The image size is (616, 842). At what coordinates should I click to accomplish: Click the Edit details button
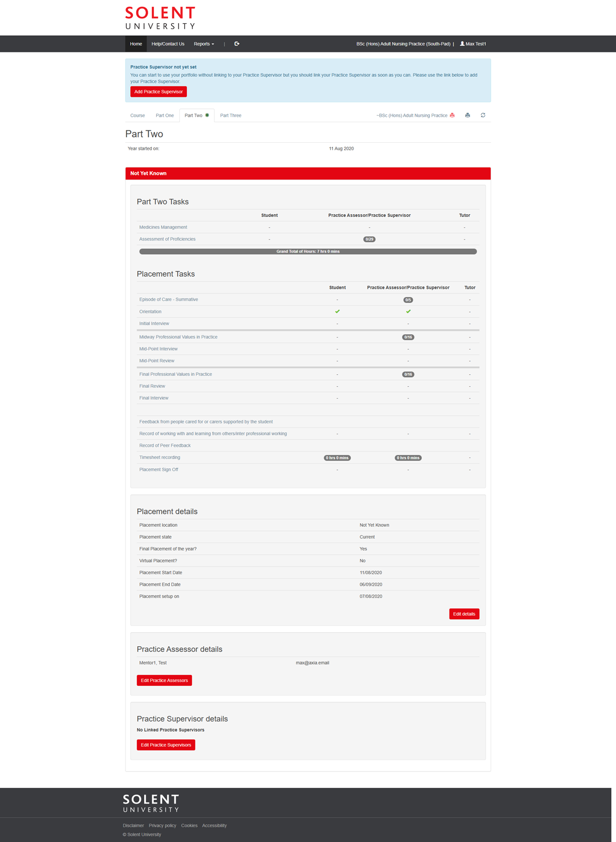pos(464,614)
